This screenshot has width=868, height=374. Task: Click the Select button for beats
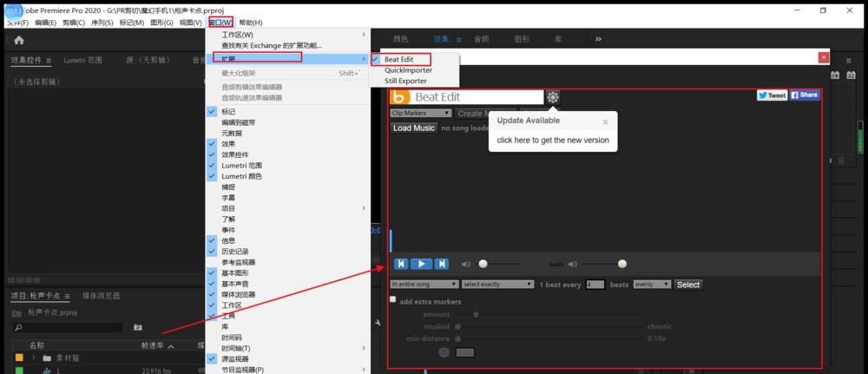click(x=688, y=285)
